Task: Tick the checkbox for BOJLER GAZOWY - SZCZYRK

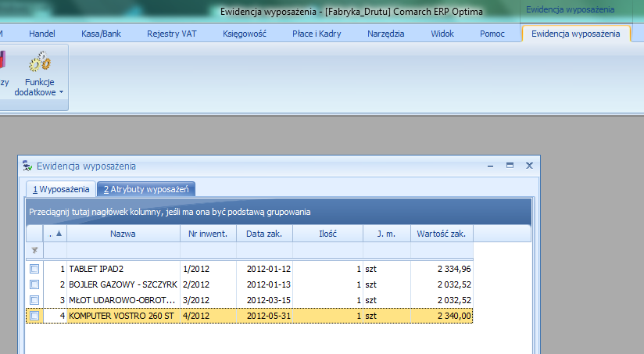Action: (34, 284)
